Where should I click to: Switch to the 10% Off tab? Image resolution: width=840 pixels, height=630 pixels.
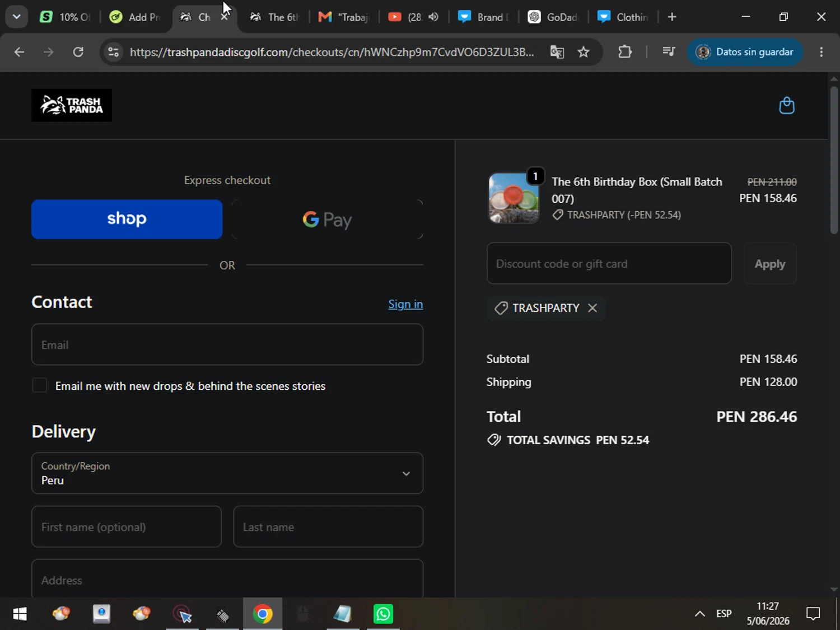[x=66, y=17]
